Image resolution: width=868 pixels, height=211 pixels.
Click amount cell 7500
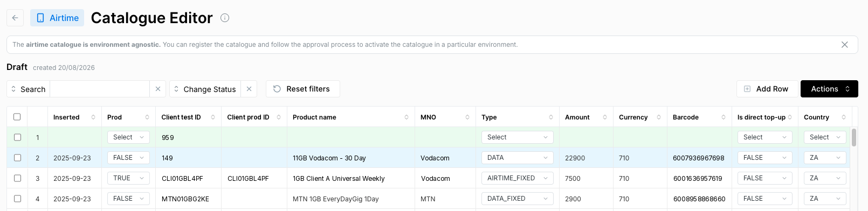[x=586, y=178]
